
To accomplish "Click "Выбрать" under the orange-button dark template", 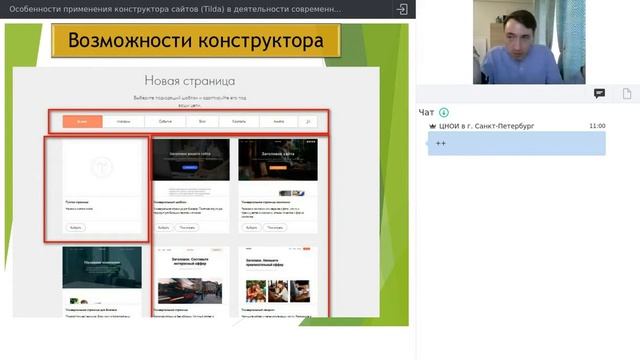I will [x=251, y=228].
